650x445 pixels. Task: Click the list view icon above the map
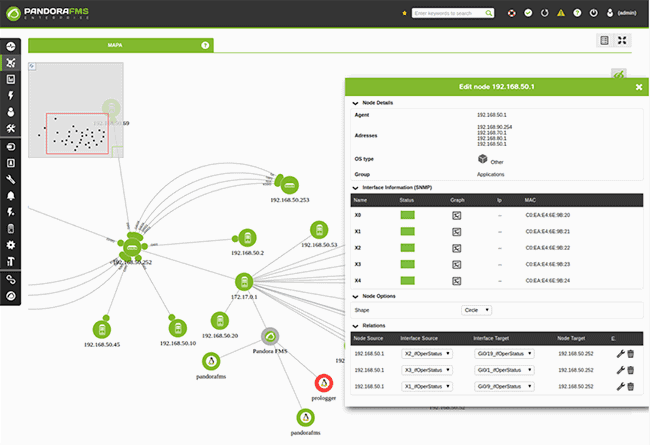pyautogui.click(x=604, y=40)
